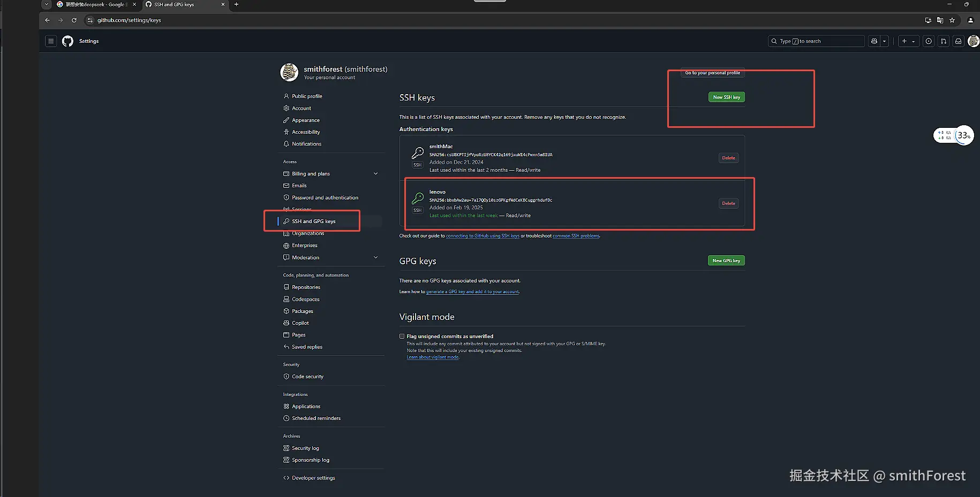The height and width of the screenshot is (497, 980).
Task: Bookmark this page with the star icon
Action: [952, 20]
